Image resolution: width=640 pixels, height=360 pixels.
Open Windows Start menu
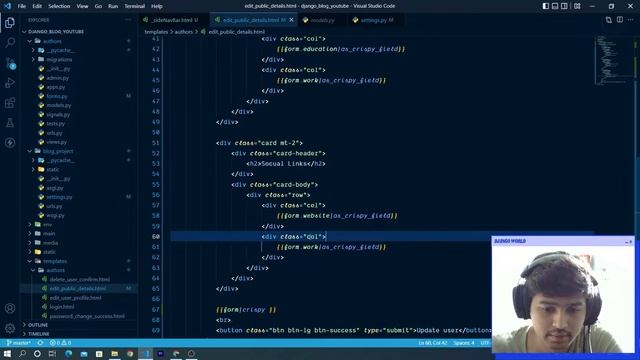[7, 353]
